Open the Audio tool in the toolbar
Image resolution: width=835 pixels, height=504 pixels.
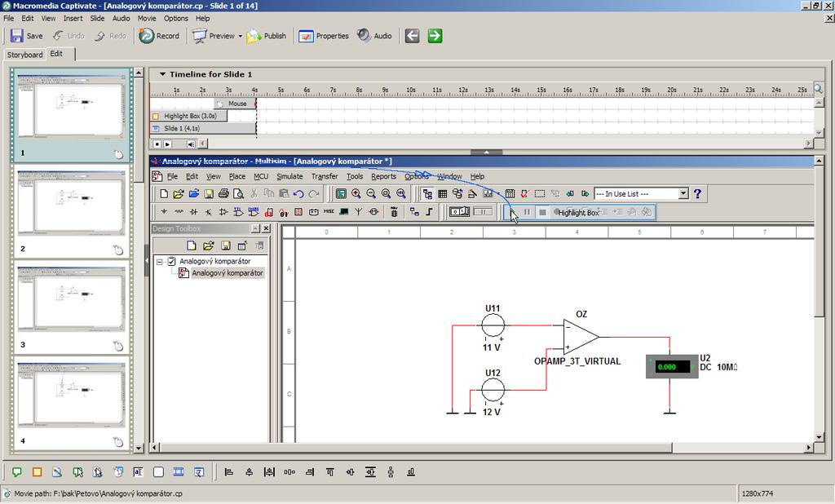click(x=374, y=36)
